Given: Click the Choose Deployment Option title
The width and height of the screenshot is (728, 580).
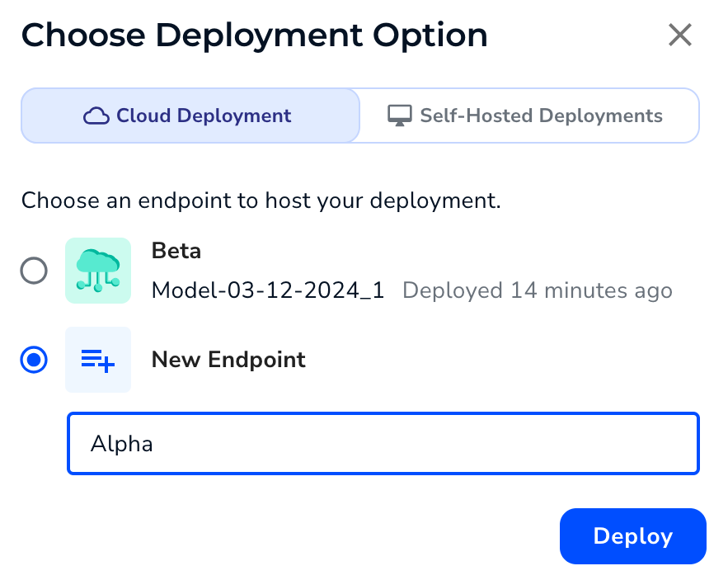Looking at the screenshot, I should 255,35.
